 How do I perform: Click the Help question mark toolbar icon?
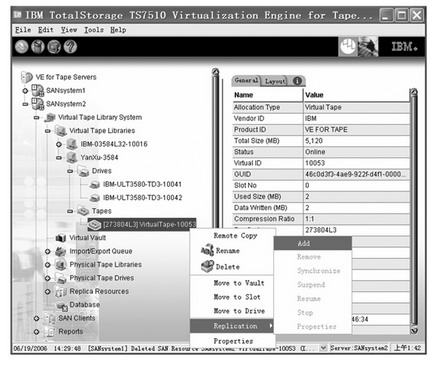(x=70, y=47)
